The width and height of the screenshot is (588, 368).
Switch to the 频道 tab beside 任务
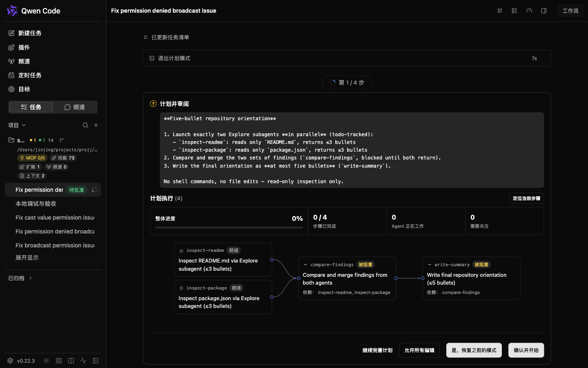(x=75, y=107)
